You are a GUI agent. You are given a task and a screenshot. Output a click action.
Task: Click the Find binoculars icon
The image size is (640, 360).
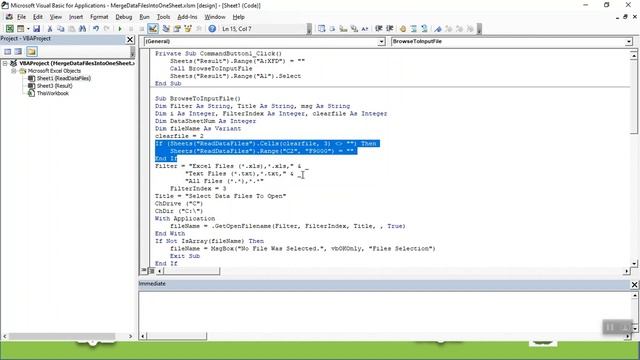(x=82, y=29)
